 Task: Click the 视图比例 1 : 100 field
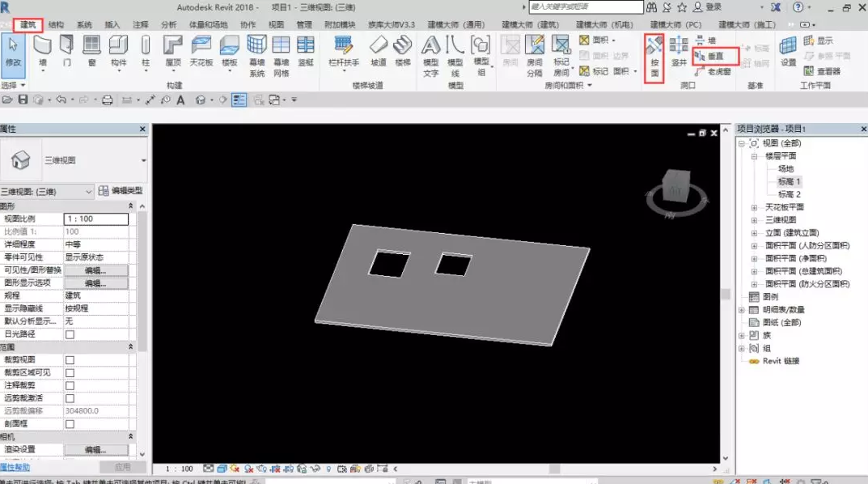95,219
